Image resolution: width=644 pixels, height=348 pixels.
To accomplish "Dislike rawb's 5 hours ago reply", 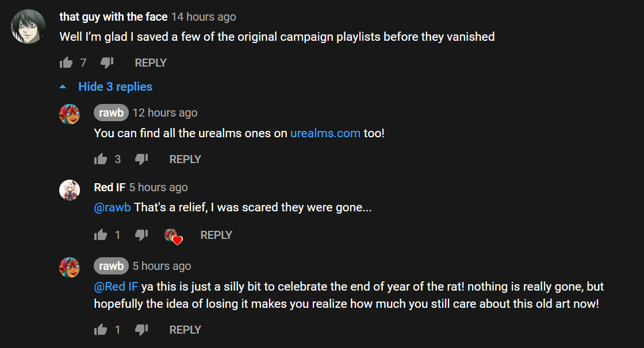I will click(x=141, y=330).
